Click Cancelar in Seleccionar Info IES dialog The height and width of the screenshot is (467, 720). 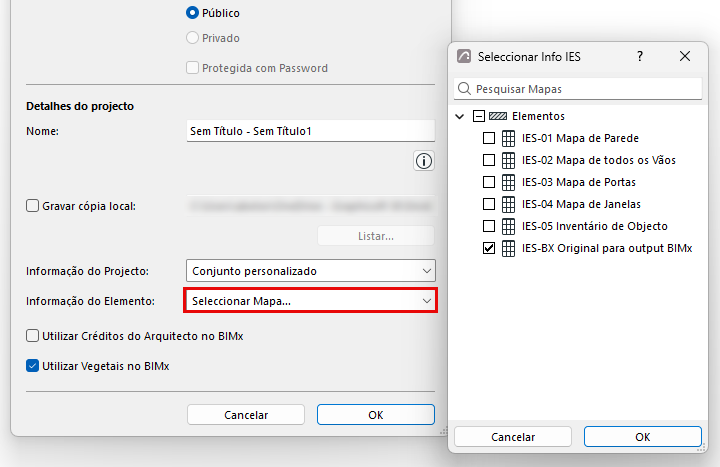coord(513,437)
